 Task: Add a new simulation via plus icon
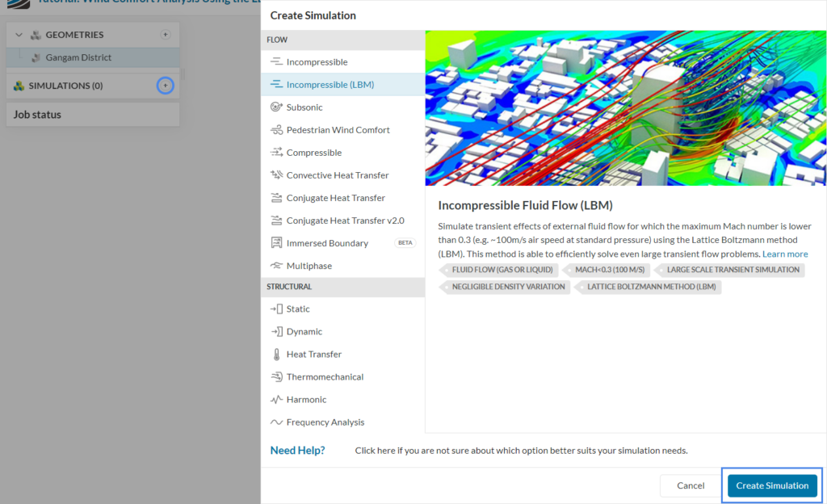point(165,85)
